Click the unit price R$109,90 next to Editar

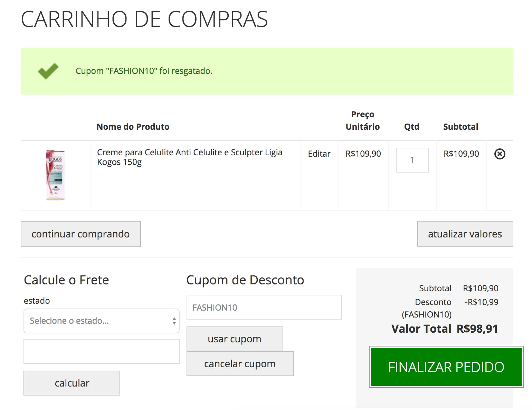[363, 154]
